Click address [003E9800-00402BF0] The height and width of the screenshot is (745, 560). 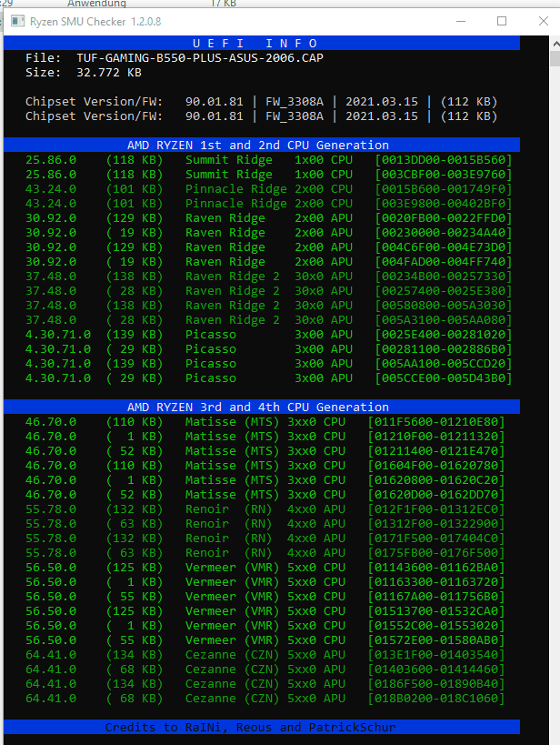click(444, 204)
